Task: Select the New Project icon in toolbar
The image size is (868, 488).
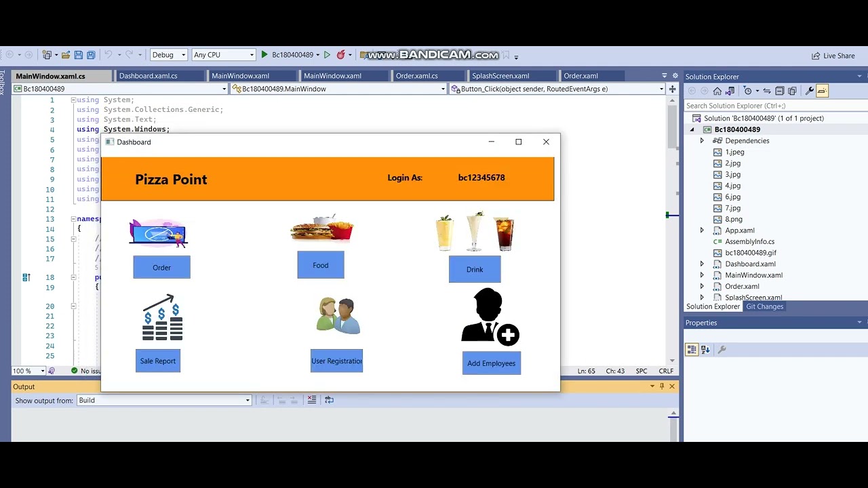Action: (x=47, y=55)
